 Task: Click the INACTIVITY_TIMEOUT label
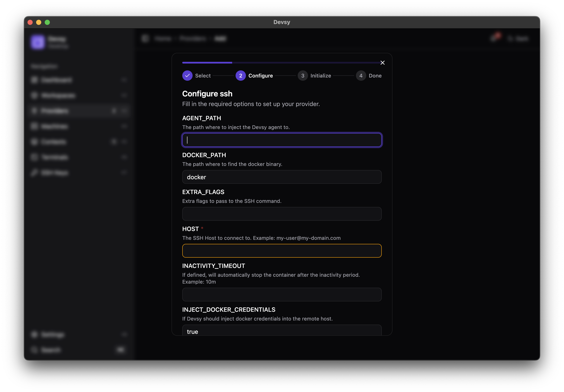pyautogui.click(x=214, y=266)
